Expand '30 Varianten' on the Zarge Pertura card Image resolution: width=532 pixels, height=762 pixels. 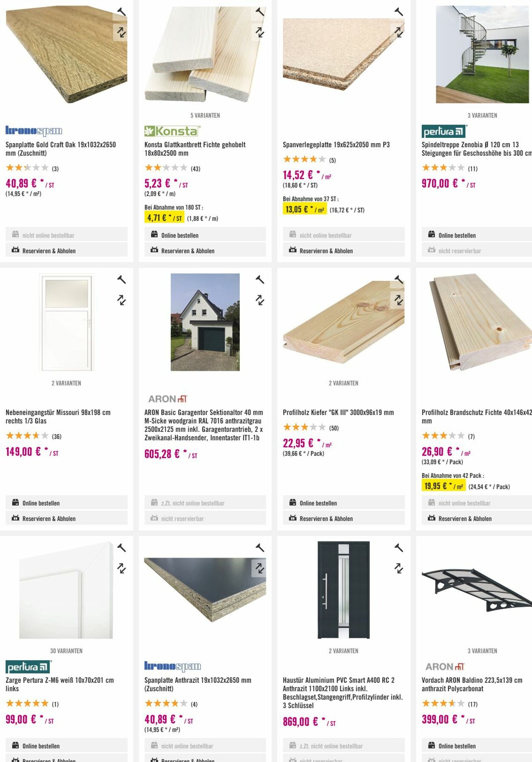[66, 651]
